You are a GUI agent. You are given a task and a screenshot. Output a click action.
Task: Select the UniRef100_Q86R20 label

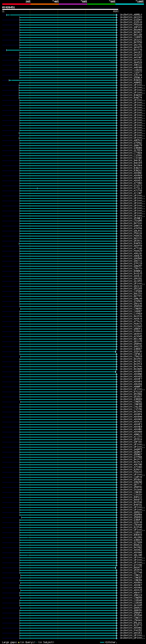[131, 608]
